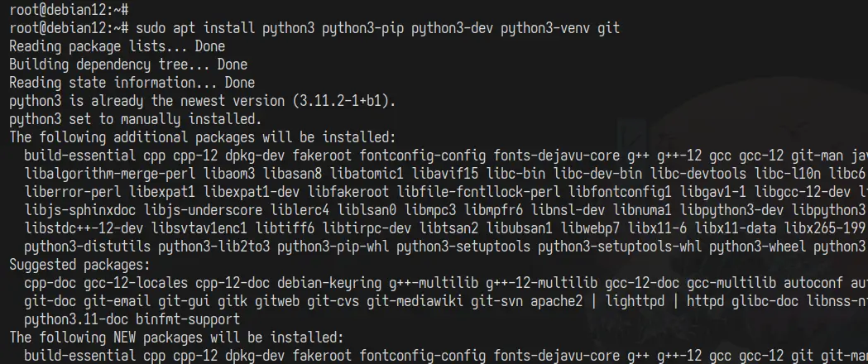Click 'git-mediawiki' in suggested packages
This screenshot has height=364, width=868.
click(x=415, y=301)
